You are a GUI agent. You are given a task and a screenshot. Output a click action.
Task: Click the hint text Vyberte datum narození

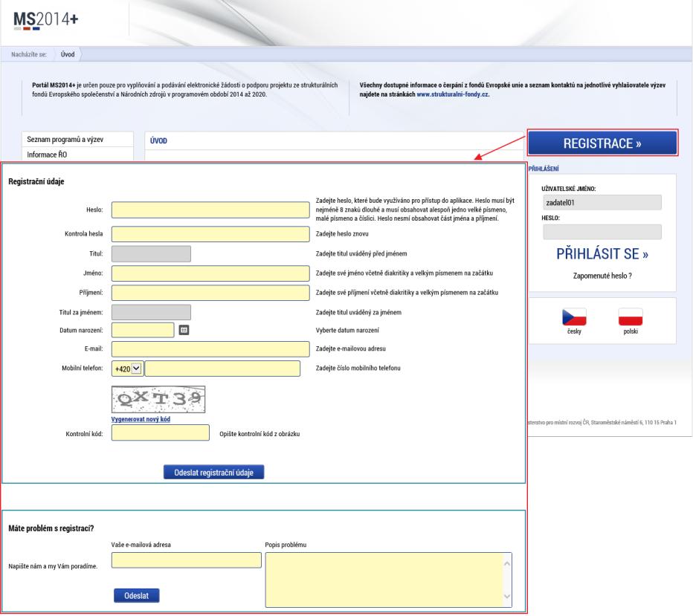[x=347, y=331]
